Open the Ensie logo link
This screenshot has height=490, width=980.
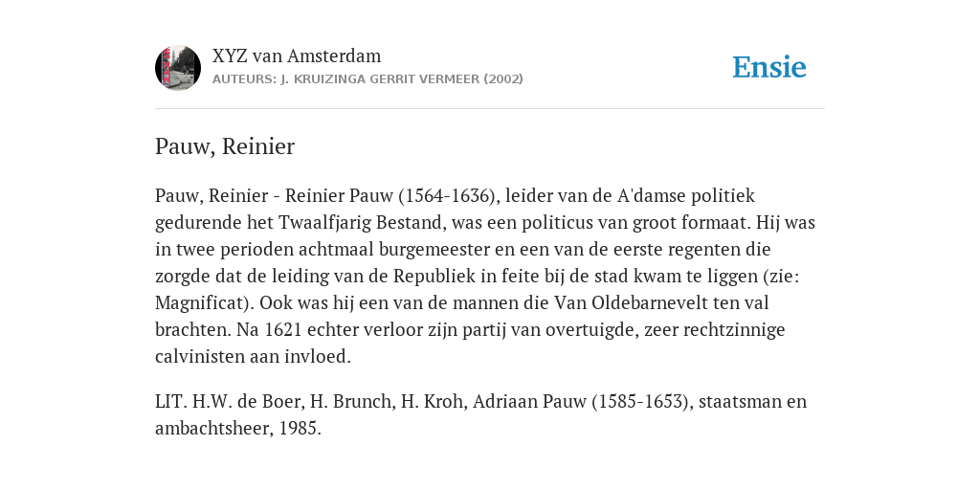point(769,67)
